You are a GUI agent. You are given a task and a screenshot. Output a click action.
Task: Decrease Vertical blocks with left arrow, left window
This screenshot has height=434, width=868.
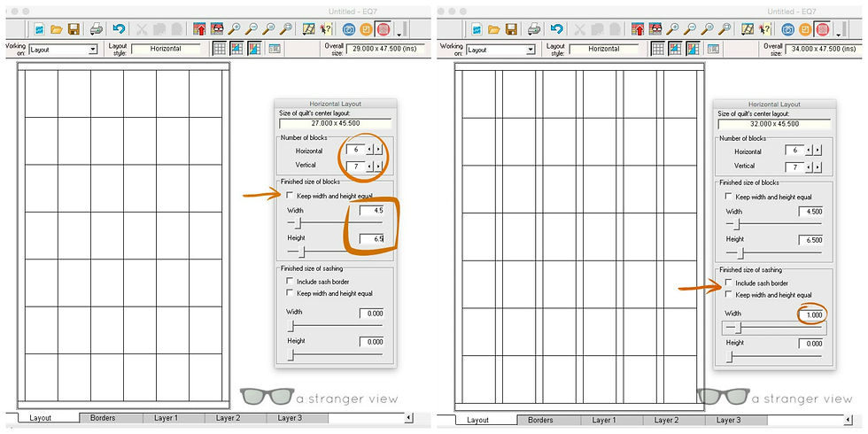click(x=371, y=166)
